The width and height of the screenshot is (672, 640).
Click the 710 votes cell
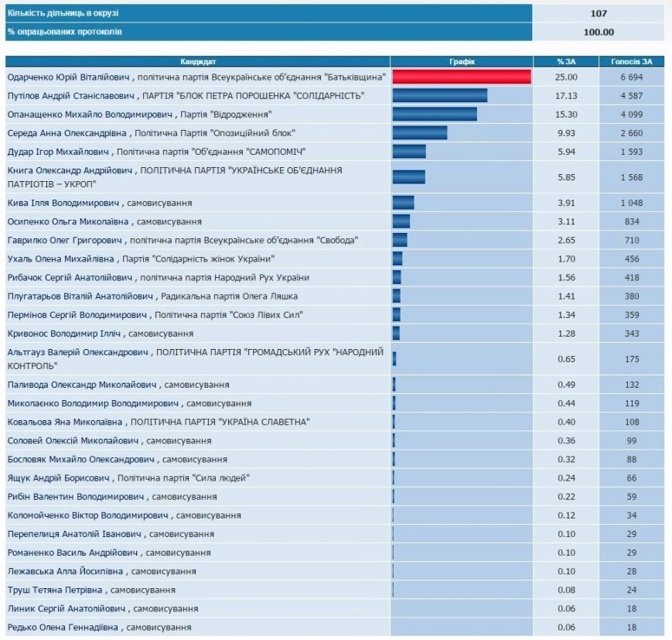click(632, 240)
